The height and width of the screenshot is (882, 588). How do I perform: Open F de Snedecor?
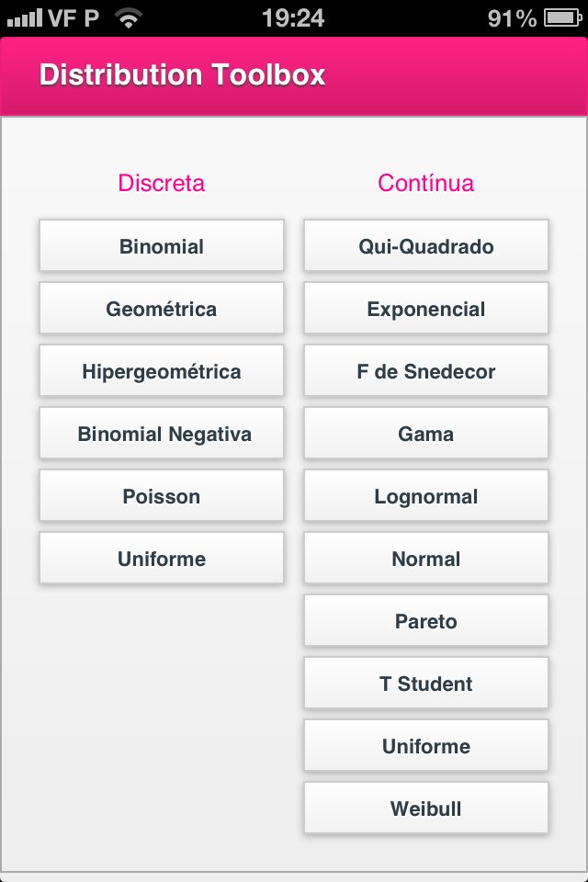click(425, 370)
